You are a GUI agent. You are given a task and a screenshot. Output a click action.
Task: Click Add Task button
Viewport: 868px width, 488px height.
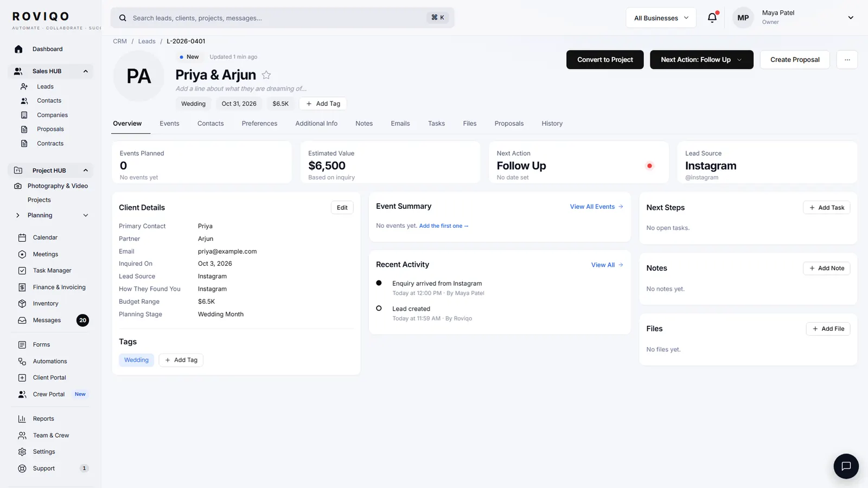tap(826, 208)
